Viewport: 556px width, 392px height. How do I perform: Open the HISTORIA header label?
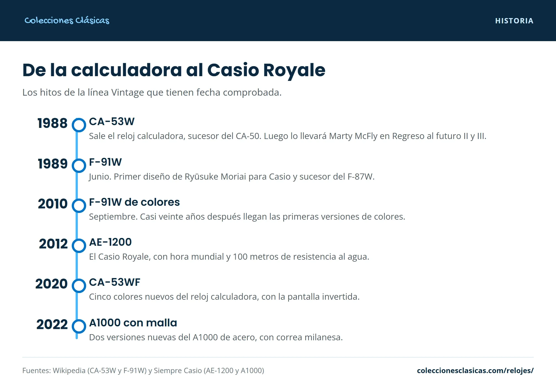coord(514,21)
